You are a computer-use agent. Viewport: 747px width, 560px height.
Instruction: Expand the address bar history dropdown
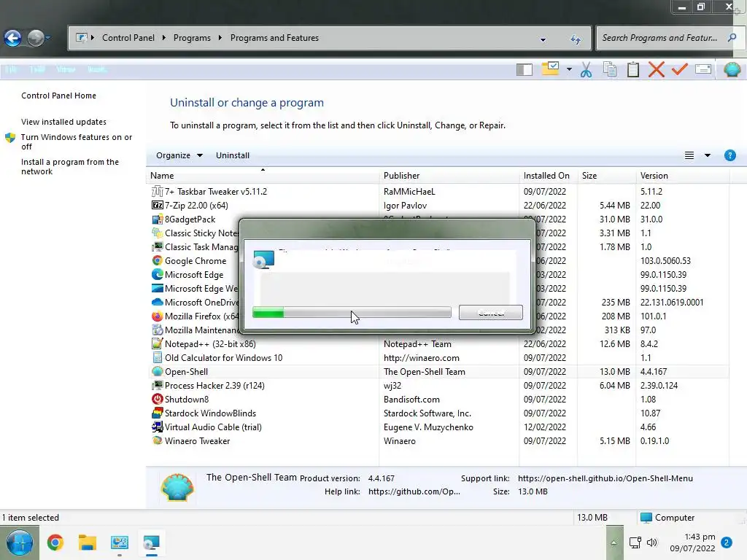coord(543,39)
